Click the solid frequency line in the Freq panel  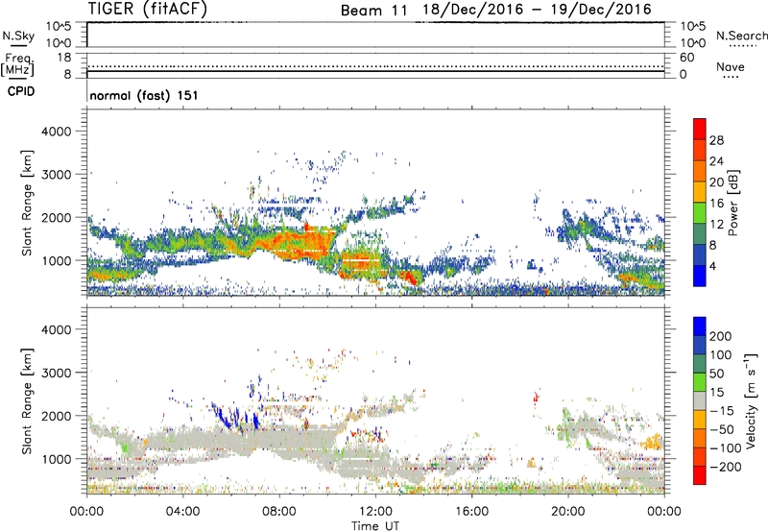(375, 71)
